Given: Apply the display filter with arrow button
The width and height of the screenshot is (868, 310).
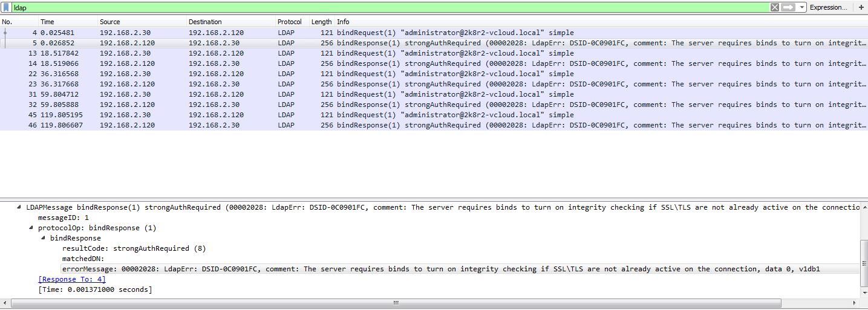Looking at the screenshot, I should coord(788,7).
